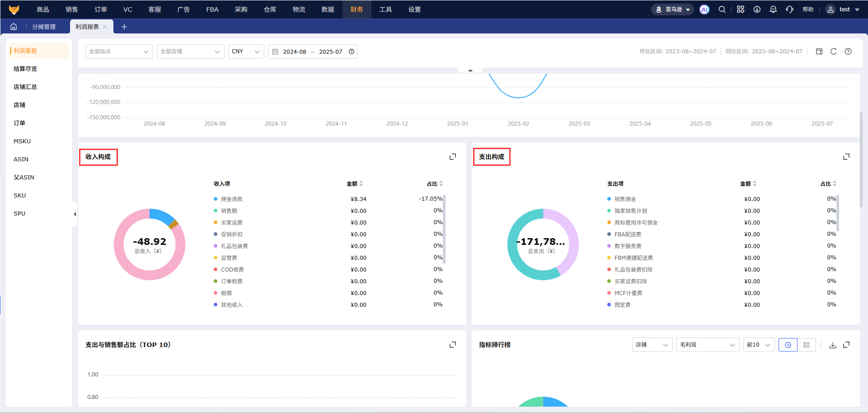Open the CNY currency dropdown
Screen dimensions: 868x413
tap(246, 52)
